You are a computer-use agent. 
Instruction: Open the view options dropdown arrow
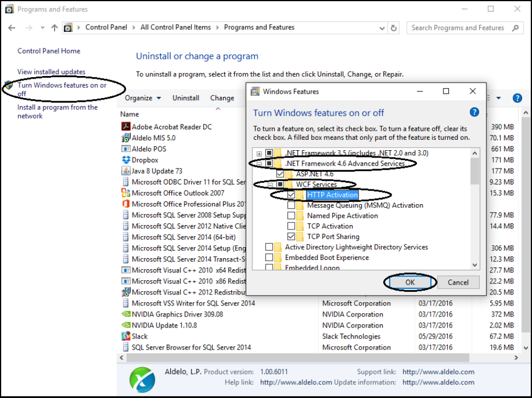tap(498, 98)
